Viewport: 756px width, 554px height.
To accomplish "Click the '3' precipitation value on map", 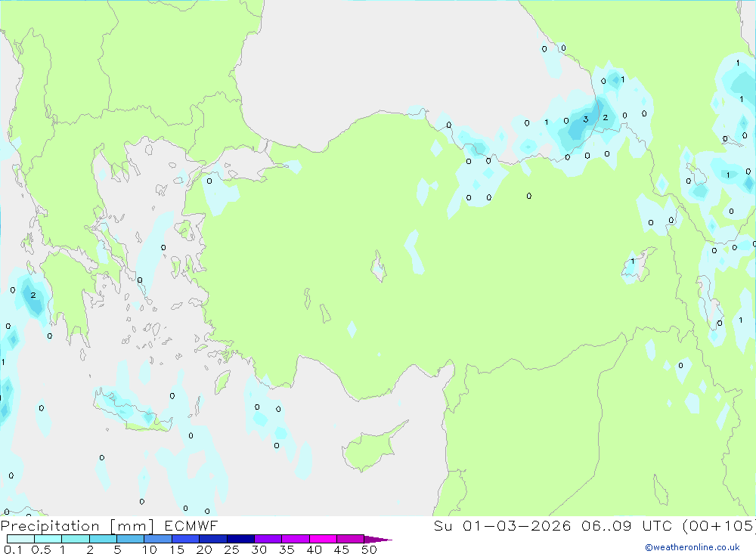I will (586, 119).
